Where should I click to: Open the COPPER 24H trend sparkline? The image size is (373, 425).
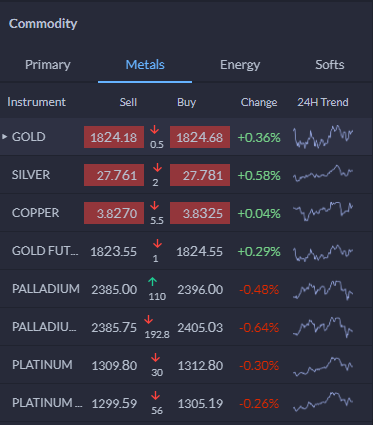coord(323,211)
